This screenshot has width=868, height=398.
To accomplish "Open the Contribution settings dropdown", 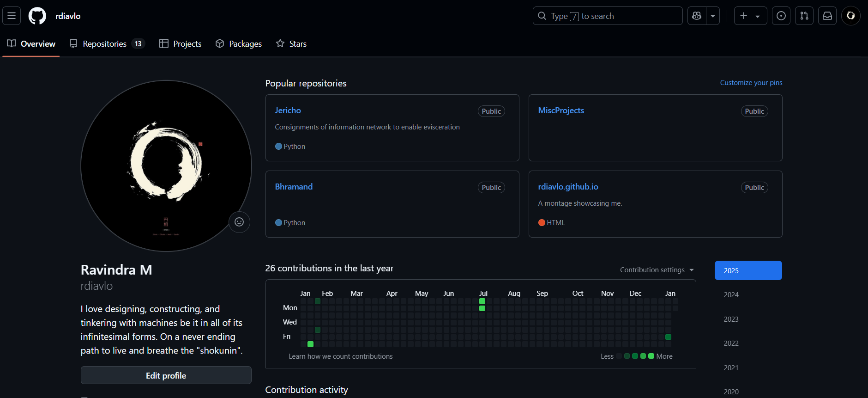I will tap(657, 270).
